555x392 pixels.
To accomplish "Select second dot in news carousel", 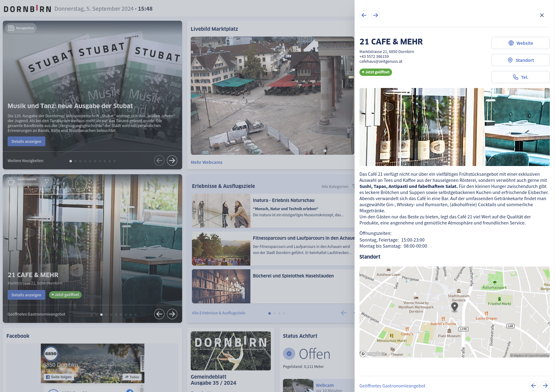I will (76, 161).
